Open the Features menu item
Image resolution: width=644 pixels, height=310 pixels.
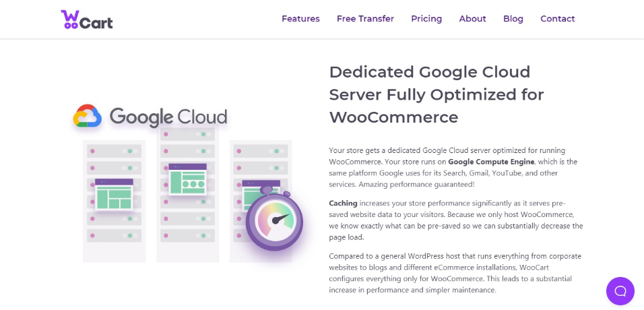tap(300, 19)
